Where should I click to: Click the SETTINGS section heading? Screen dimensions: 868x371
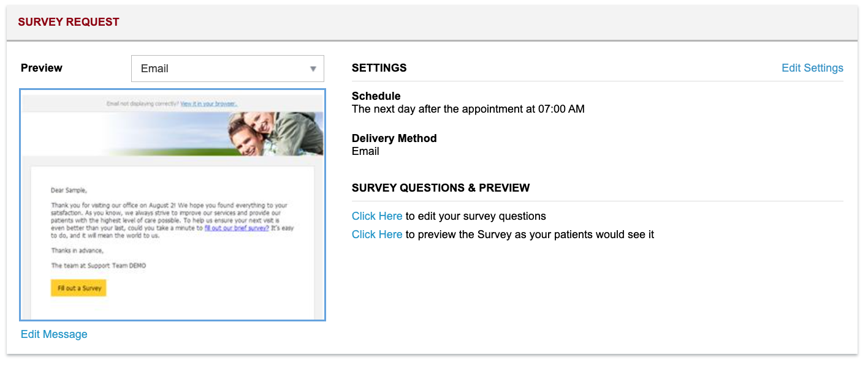pos(379,68)
